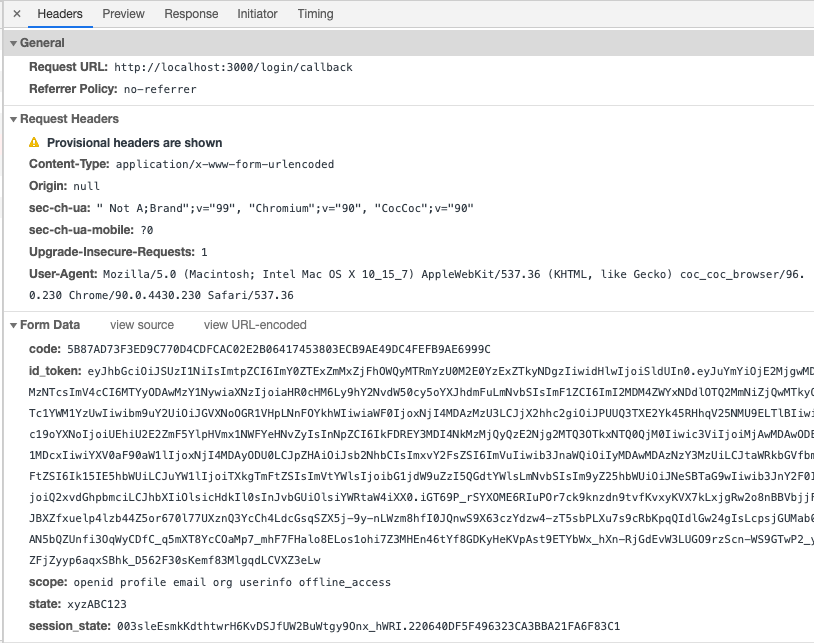This screenshot has height=643, width=814.
Task: Click the Content-Type header value
Action: click(225, 164)
